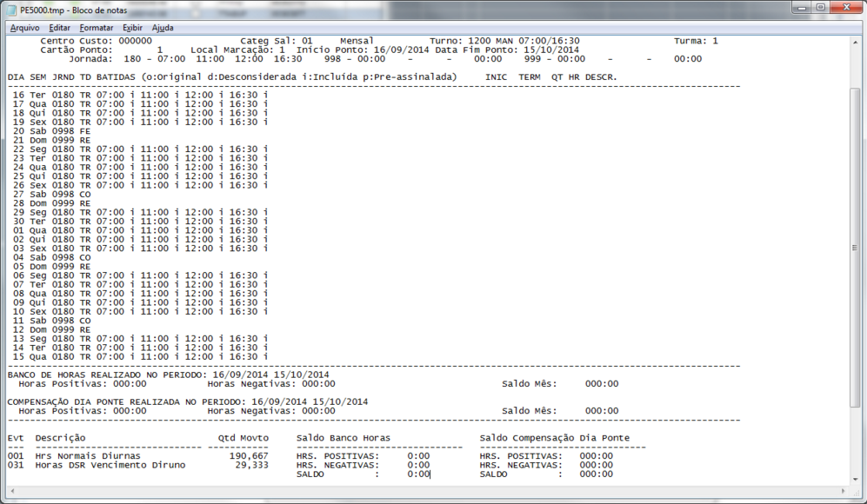Click the vertical scrollbar up arrow
Screen dimensions: 867x504
(856, 43)
